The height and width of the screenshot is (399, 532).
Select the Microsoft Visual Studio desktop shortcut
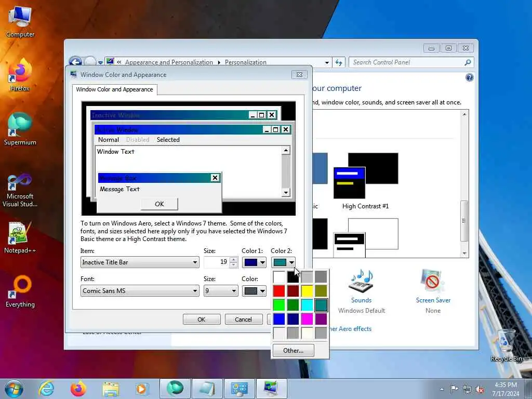(20, 190)
